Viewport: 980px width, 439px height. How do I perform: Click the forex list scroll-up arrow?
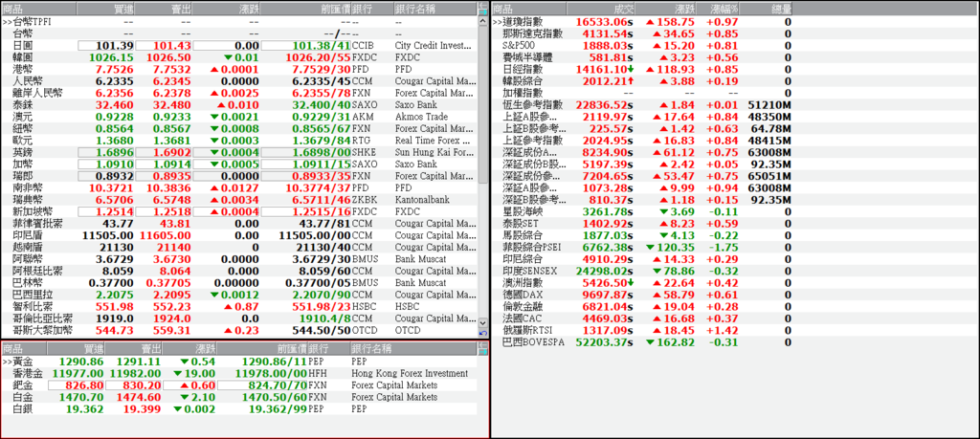482,21
